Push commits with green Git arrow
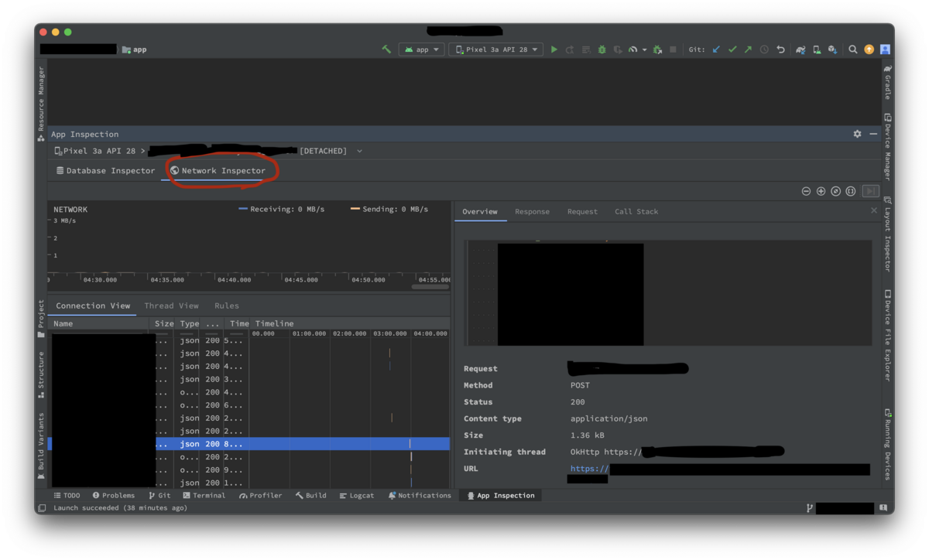 click(748, 50)
